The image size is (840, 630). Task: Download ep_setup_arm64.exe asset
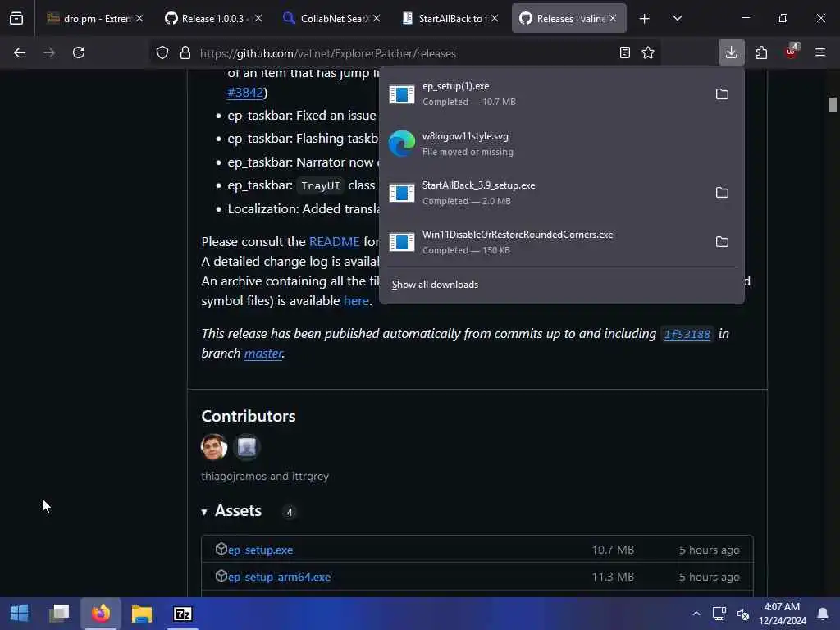(x=279, y=577)
